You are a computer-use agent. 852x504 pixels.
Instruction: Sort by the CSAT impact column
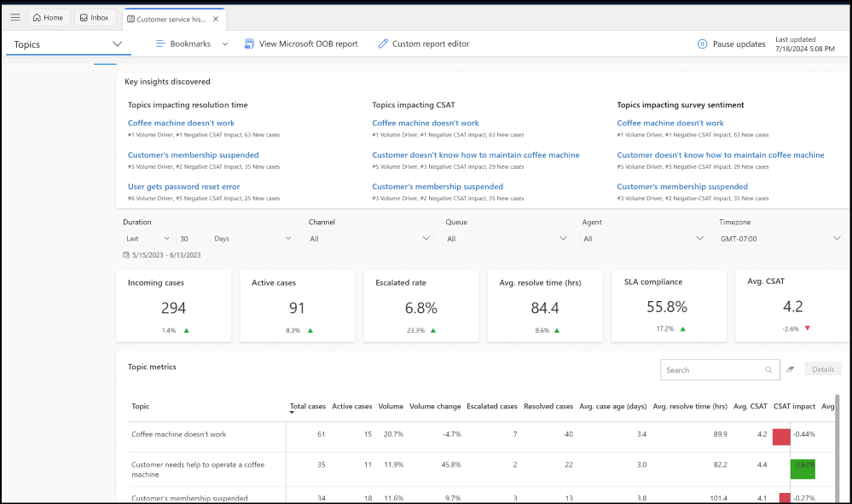[x=794, y=406]
